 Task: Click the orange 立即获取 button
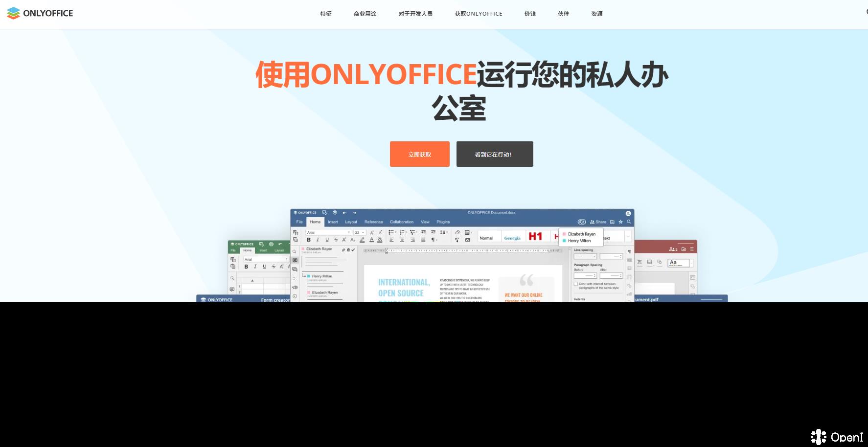[419, 154]
